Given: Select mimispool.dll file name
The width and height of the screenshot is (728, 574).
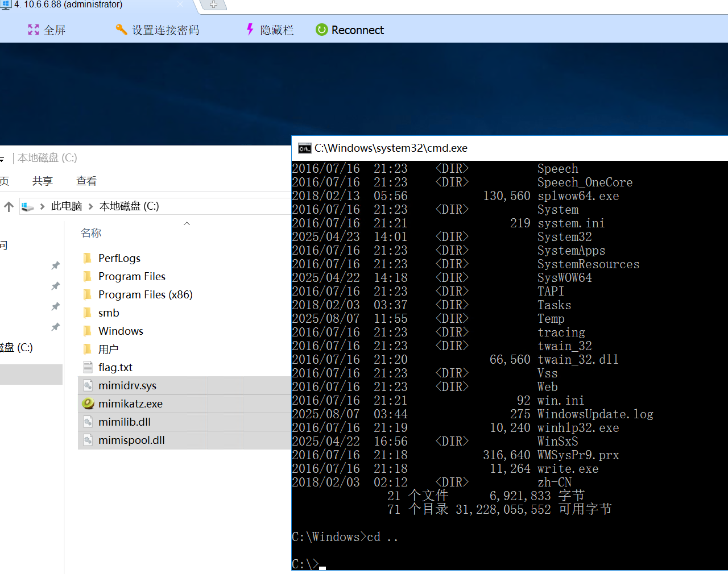Looking at the screenshot, I should tap(131, 440).
